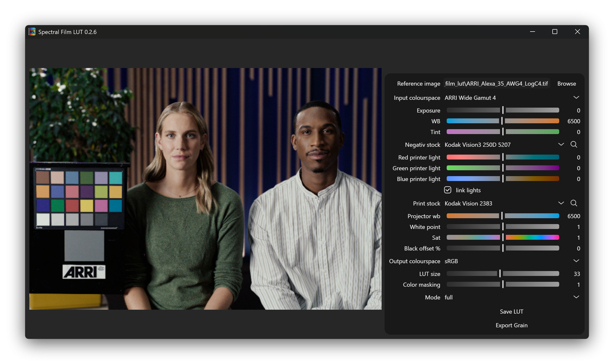Minimize the Spectral Film LUT window
This screenshot has height=364, width=614.
click(532, 32)
